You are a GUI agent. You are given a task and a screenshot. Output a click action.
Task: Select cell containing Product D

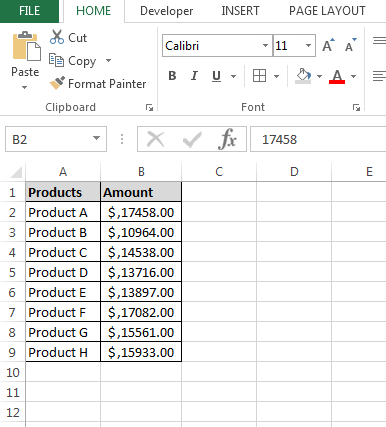pos(63,272)
